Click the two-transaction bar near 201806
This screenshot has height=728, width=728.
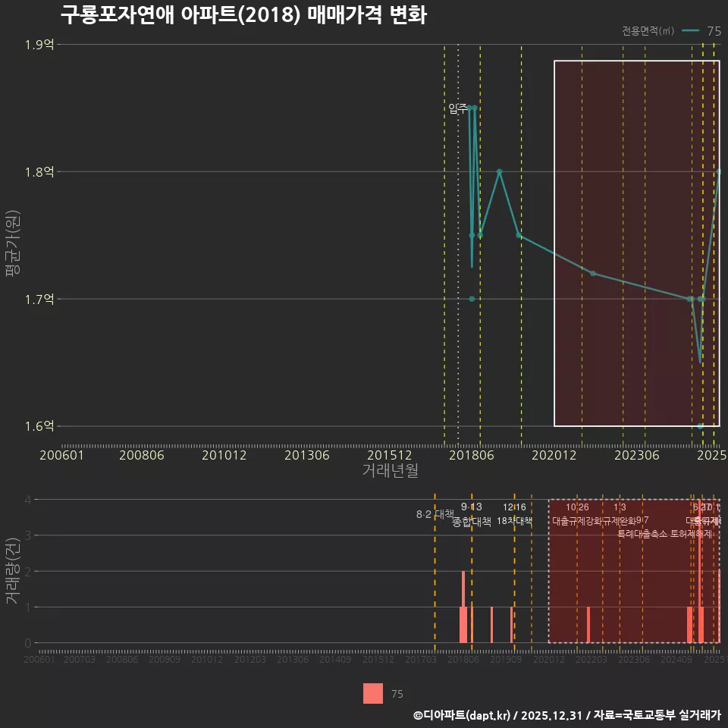(x=463, y=607)
